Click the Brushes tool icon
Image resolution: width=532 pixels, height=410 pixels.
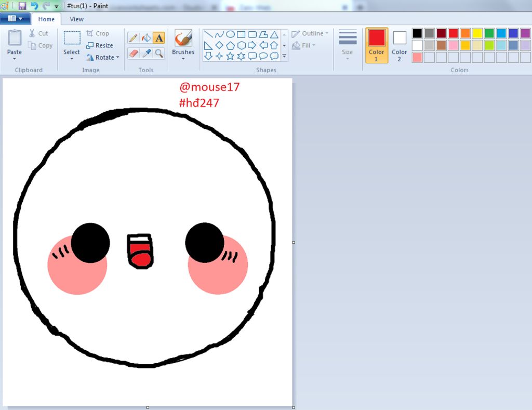183,38
